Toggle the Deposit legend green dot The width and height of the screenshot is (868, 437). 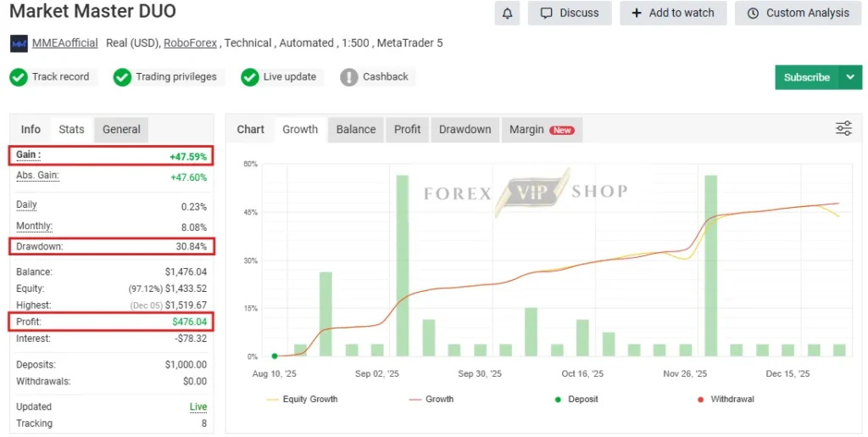[x=558, y=400]
